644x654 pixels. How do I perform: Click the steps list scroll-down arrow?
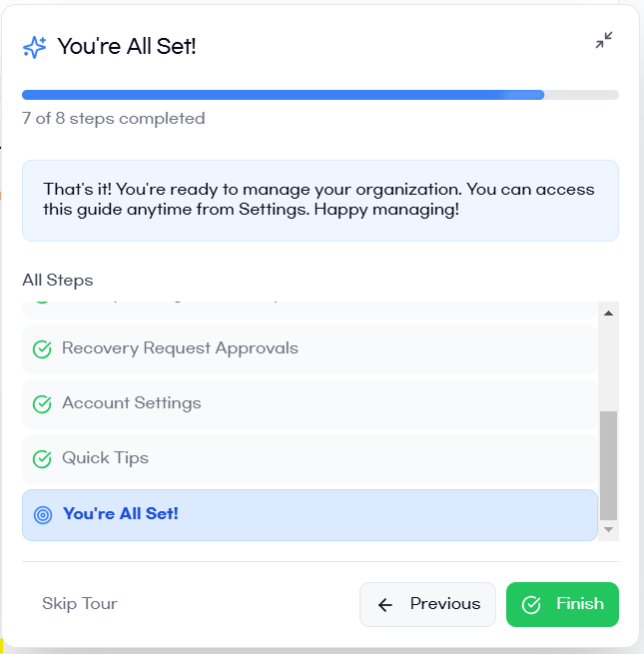coord(608,529)
